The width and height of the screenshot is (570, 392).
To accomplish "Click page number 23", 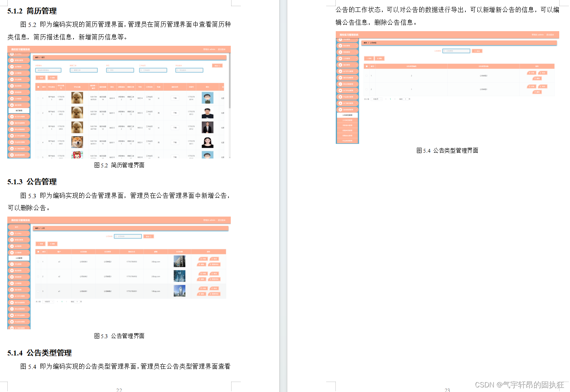I will (447, 390).
